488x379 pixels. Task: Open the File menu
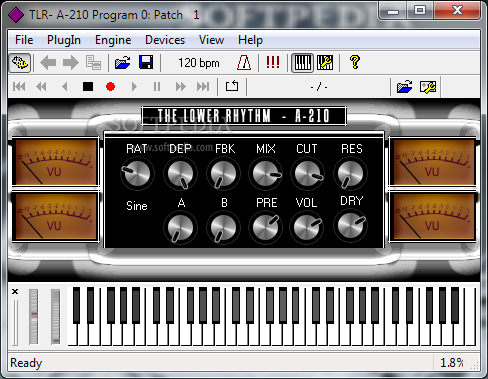click(x=24, y=40)
